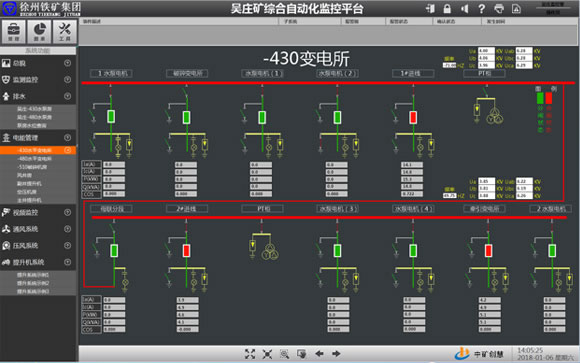Open the wrench and screwdriver tools button

[x=65, y=31]
